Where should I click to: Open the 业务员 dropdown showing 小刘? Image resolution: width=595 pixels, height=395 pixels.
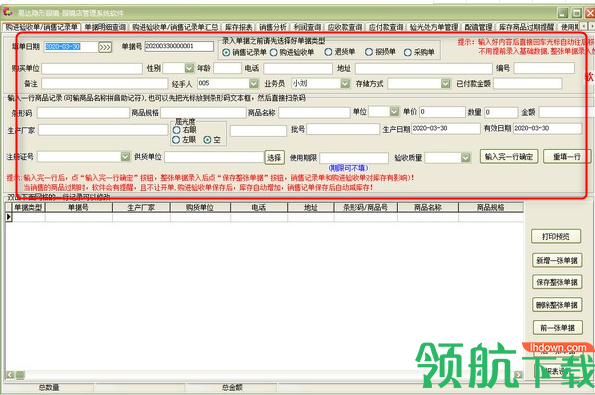pos(345,83)
